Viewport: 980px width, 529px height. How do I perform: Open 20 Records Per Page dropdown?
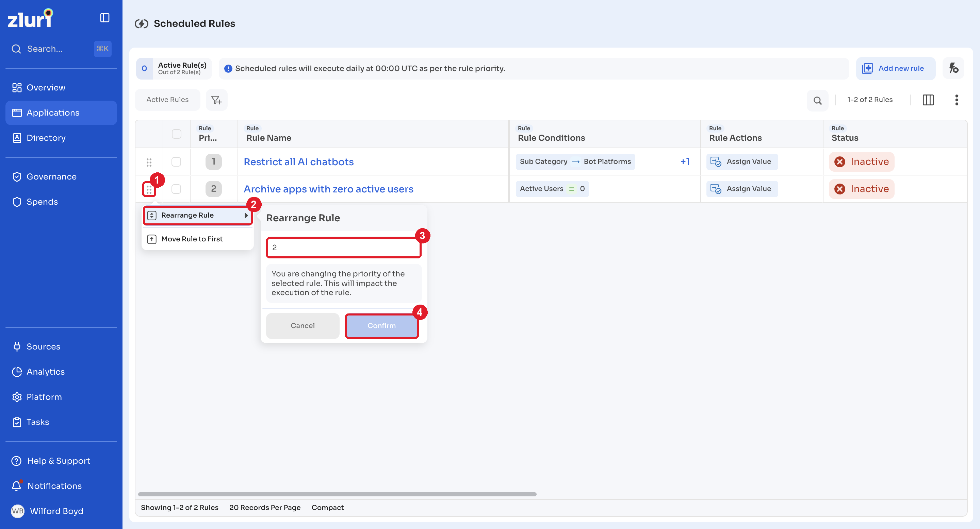pos(265,508)
